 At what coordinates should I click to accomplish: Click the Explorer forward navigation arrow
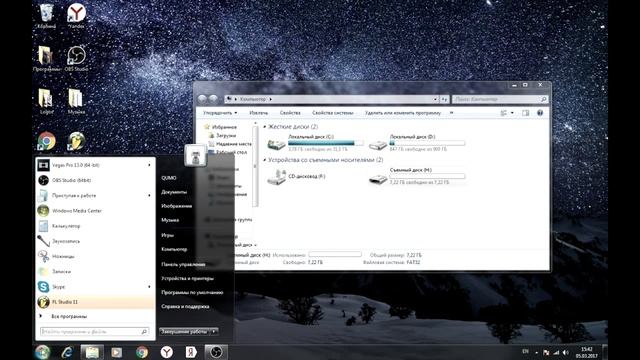coord(213,99)
